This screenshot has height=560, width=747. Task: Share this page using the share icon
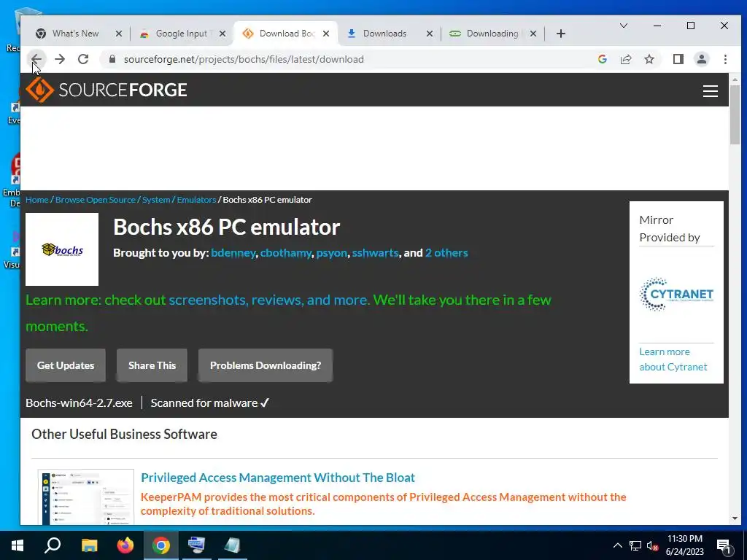coord(626,59)
